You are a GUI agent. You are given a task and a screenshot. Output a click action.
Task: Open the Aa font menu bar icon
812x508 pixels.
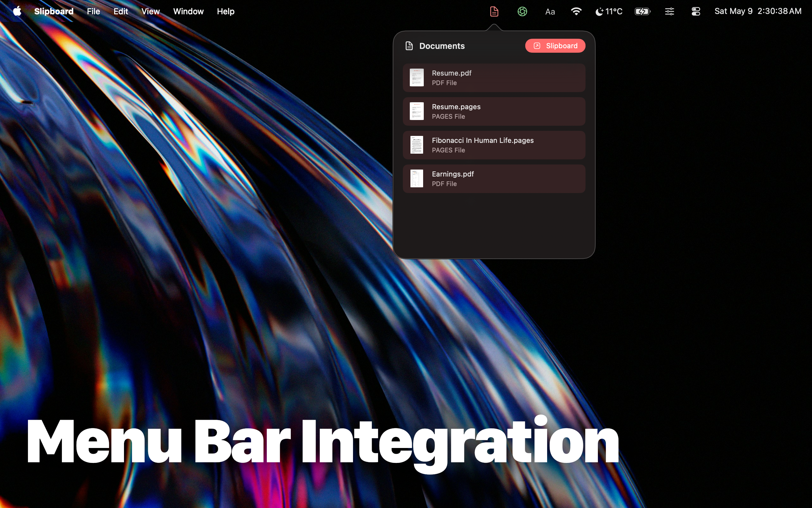(x=550, y=12)
